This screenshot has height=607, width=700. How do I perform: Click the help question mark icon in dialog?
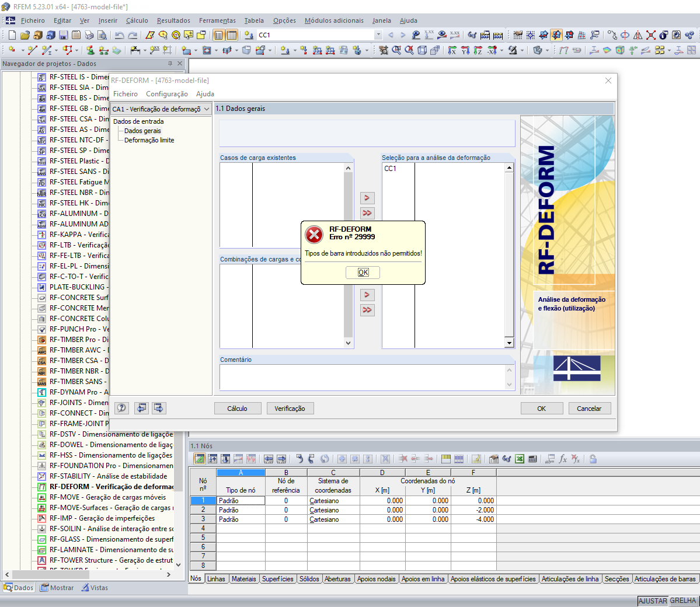click(x=121, y=408)
